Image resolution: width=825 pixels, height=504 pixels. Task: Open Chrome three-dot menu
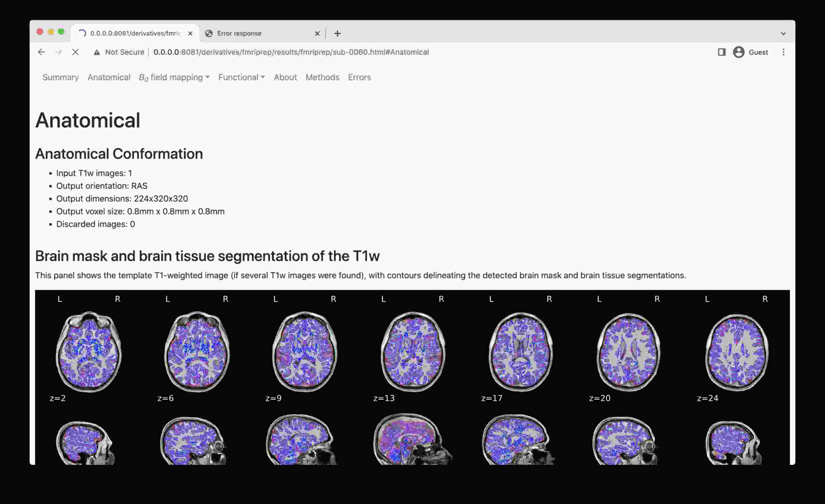point(783,52)
